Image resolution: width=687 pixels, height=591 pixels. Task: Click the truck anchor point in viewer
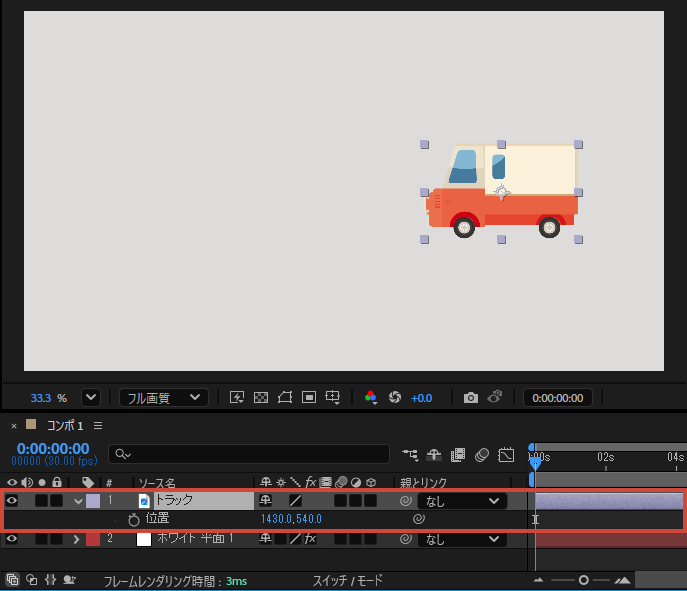point(502,192)
